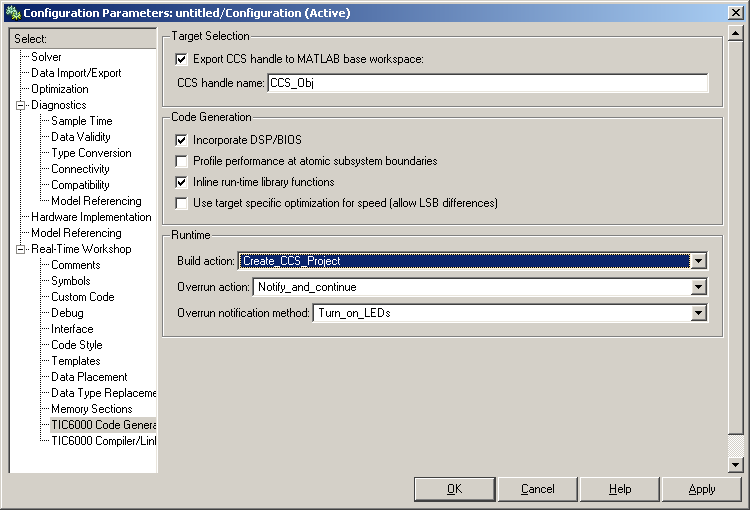
Task: Open Comments under Real-Time Workshop
Action: tap(76, 265)
